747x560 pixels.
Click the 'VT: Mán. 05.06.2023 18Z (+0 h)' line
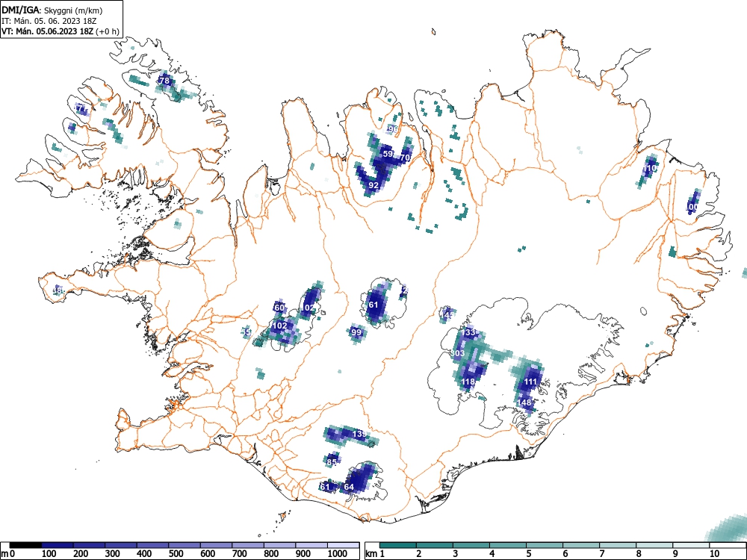tap(61, 31)
